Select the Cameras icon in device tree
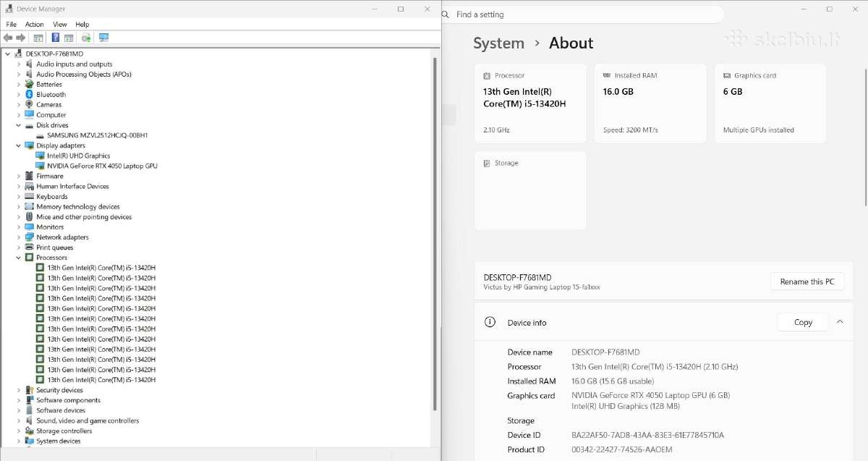 click(x=29, y=104)
